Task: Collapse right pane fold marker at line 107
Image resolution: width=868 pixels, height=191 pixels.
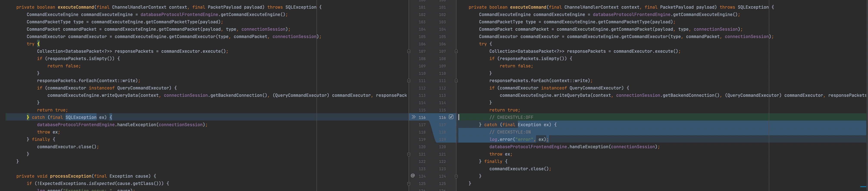Action: 456,51
